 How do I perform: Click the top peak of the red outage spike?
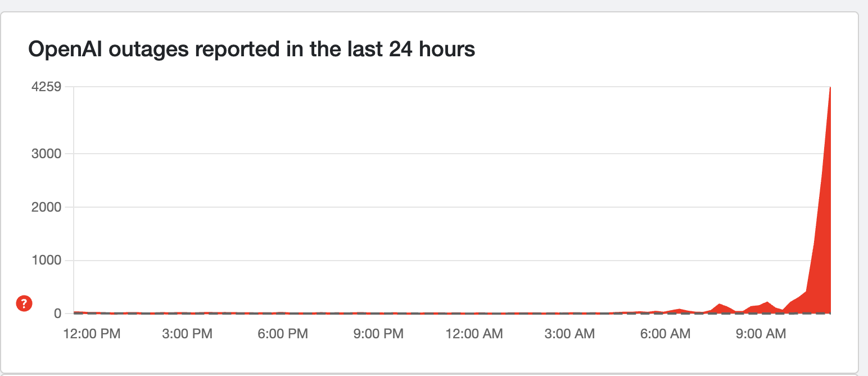coord(830,88)
